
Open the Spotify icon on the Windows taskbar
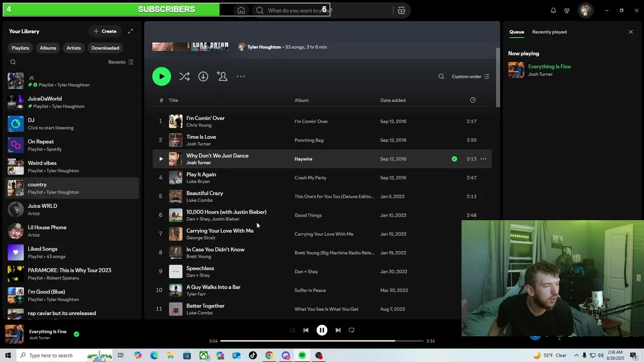(x=302, y=355)
